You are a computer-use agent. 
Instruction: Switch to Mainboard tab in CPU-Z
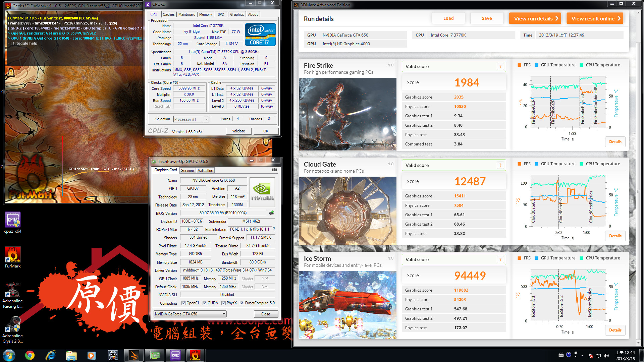tap(187, 14)
